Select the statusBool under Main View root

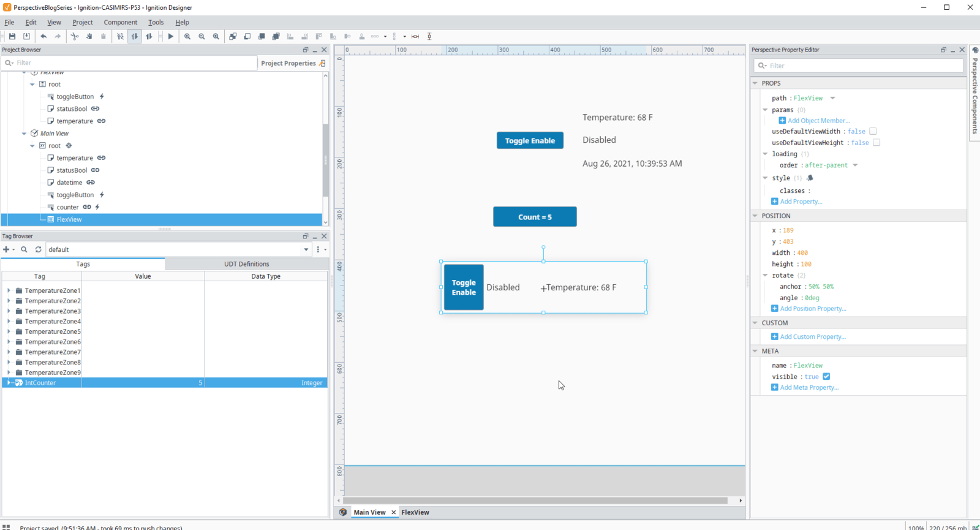click(x=72, y=170)
